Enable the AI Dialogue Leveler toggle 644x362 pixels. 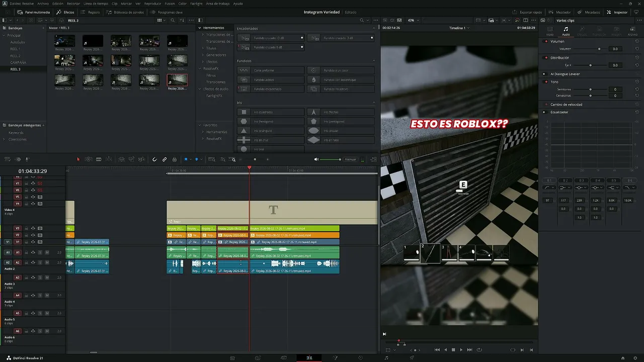[546, 74]
